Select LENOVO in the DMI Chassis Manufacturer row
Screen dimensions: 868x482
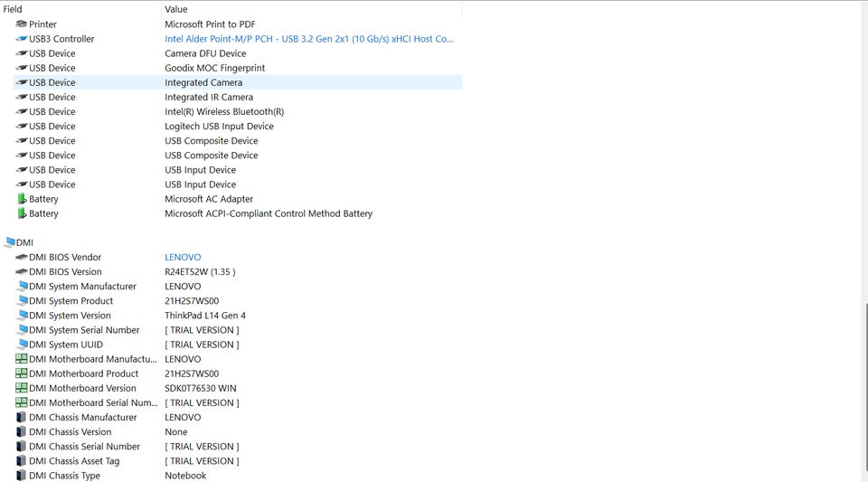coord(183,417)
